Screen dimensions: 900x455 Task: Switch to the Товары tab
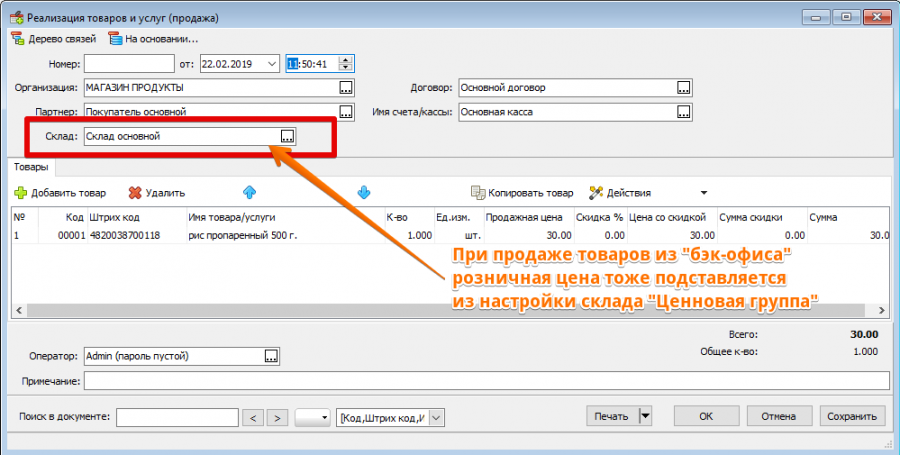click(30, 168)
